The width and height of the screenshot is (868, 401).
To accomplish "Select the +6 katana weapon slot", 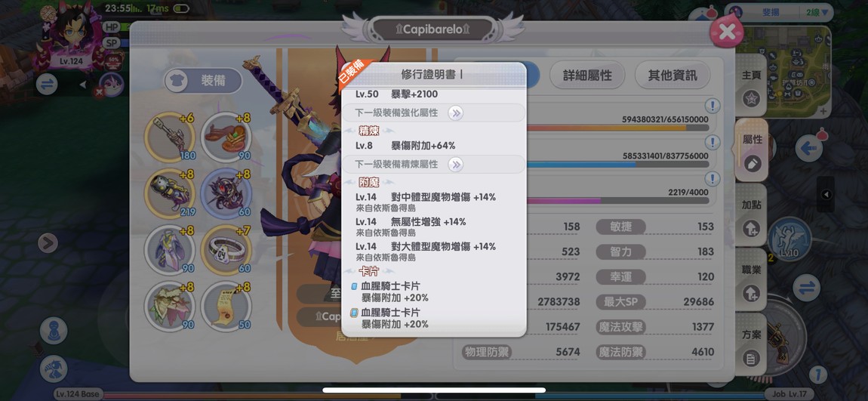I will tap(169, 137).
